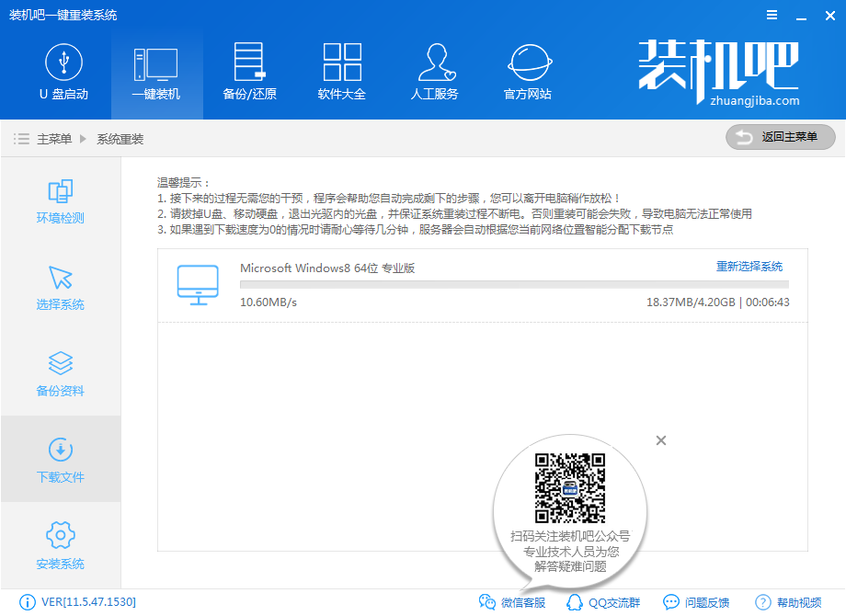This screenshot has height=616, width=846.
Task: Open 选择系统 step
Action: tap(59, 288)
